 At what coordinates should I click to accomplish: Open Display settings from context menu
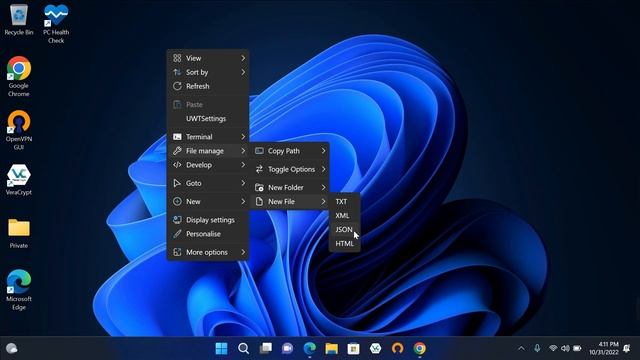coord(208,220)
